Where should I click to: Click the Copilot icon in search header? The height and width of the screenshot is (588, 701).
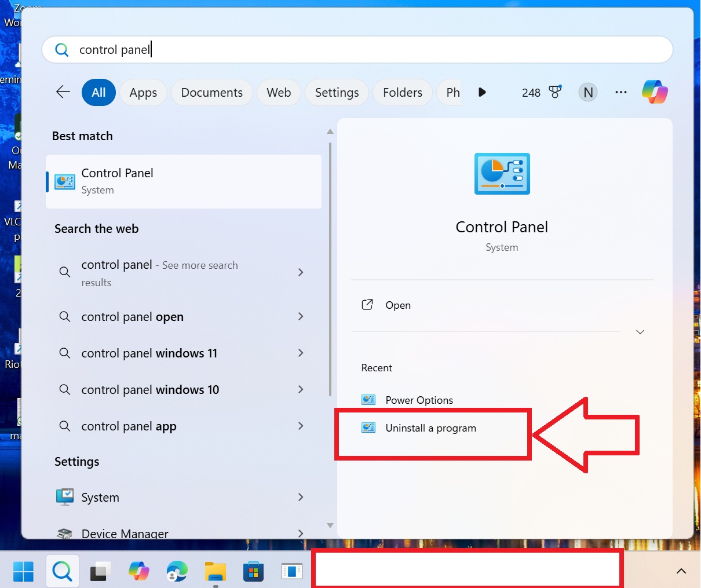point(655,92)
